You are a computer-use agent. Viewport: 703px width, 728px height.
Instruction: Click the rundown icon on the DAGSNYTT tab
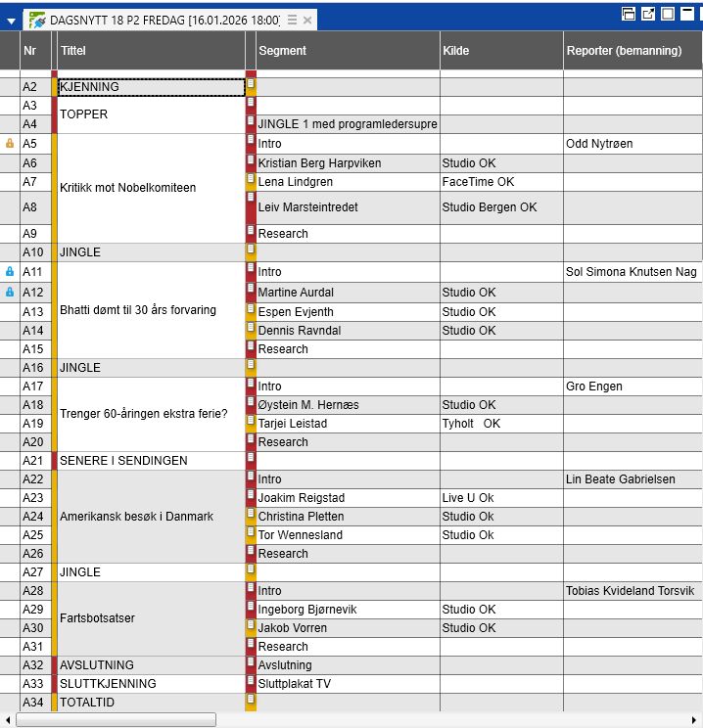[37, 21]
